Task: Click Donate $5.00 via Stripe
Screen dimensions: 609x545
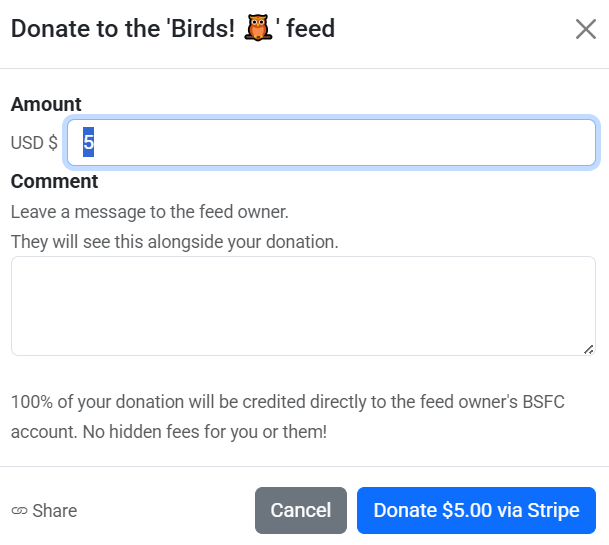Action: [x=476, y=510]
